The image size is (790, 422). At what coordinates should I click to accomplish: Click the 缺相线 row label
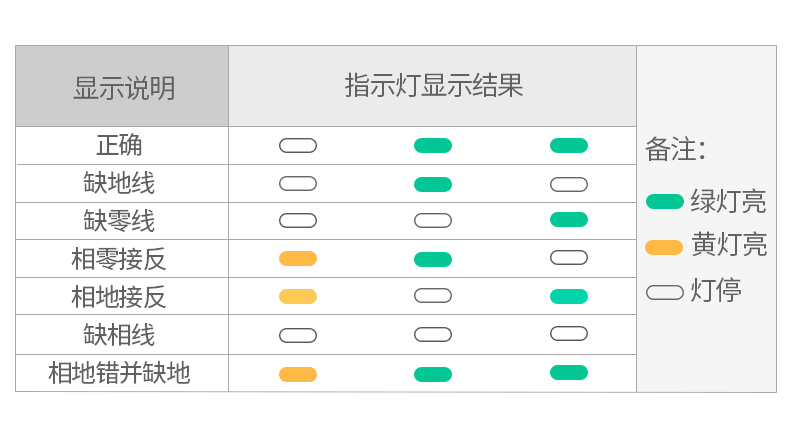click(x=119, y=335)
